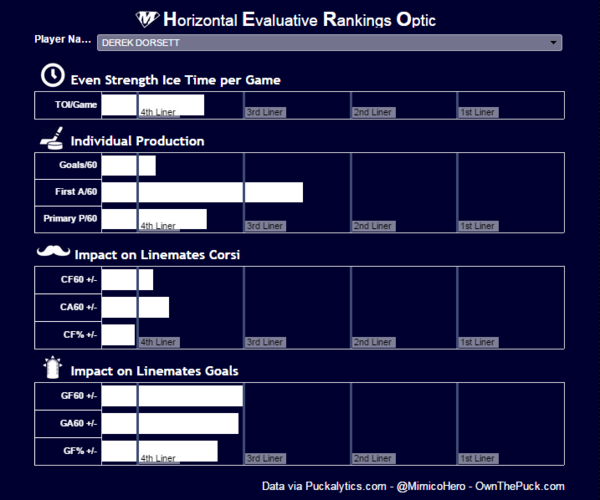Click the GF% +/- row label

coord(79,450)
